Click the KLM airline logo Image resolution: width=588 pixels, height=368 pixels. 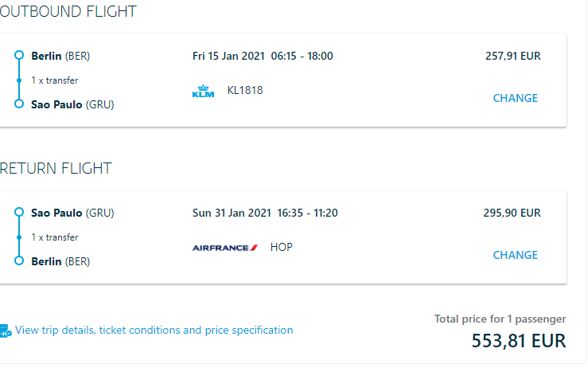(203, 91)
